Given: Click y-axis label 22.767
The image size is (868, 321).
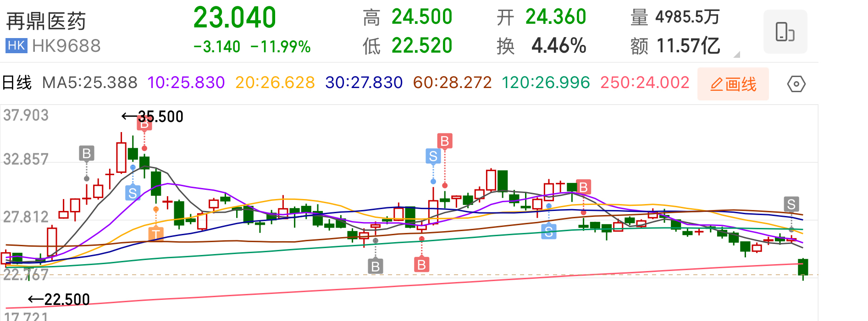Looking at the screenshot, I should (26, 275).
